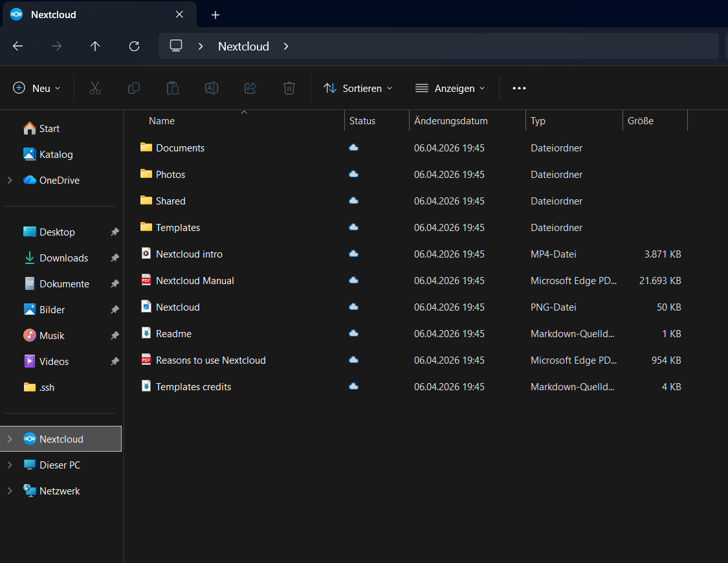
Task: Add a new tab
Action: 215,15
